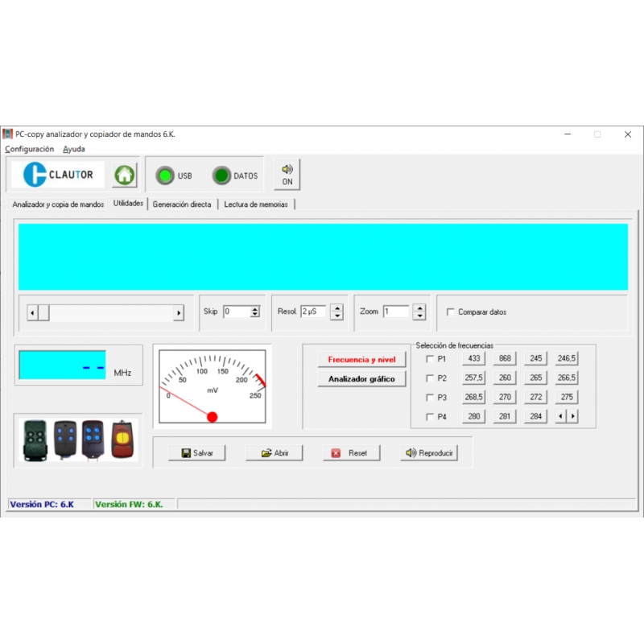
Task: Enable the Comparar datos checkbox
Action: click(x=451, y=312)
